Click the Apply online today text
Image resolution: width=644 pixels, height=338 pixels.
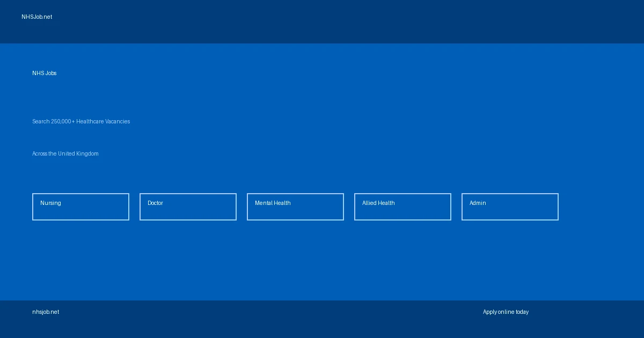(506, 312)
